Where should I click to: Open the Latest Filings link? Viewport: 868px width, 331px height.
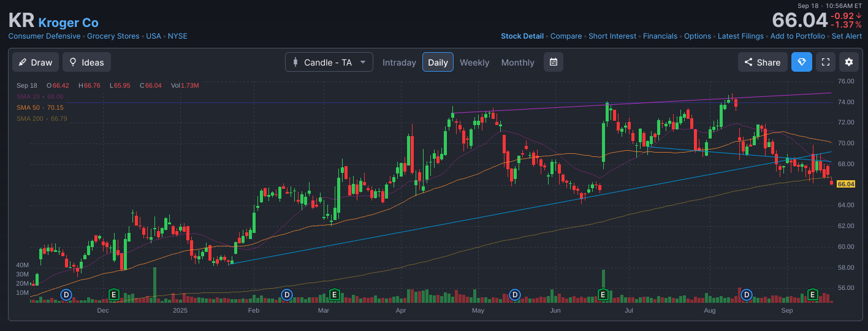740,36
